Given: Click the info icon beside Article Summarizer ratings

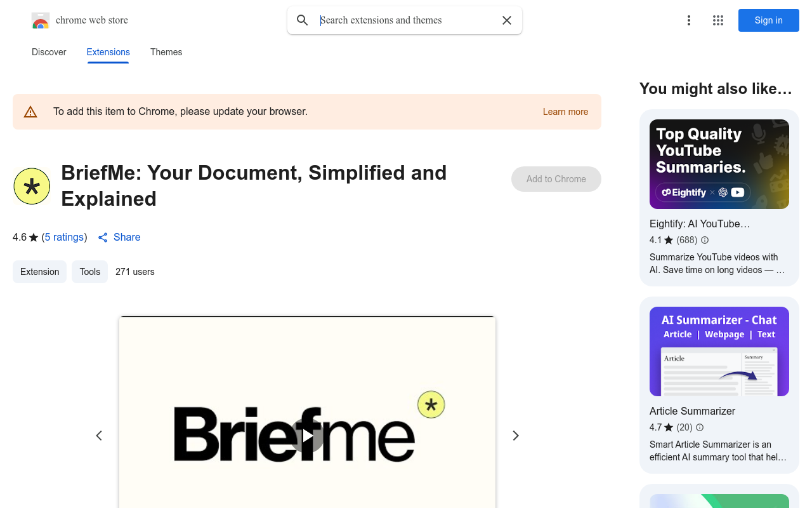Looking at the screenshot, I should click(x=700, y=427).
